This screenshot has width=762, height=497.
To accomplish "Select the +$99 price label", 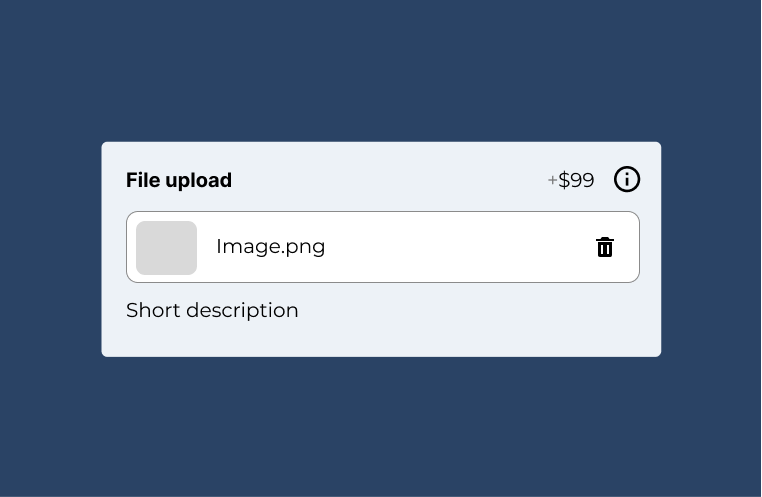I will 572,180.
